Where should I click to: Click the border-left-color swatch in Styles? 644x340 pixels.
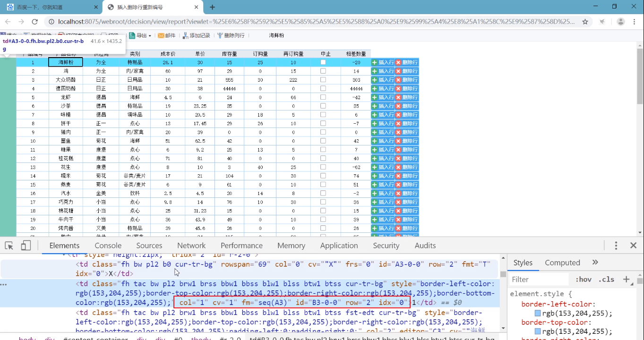538,314
